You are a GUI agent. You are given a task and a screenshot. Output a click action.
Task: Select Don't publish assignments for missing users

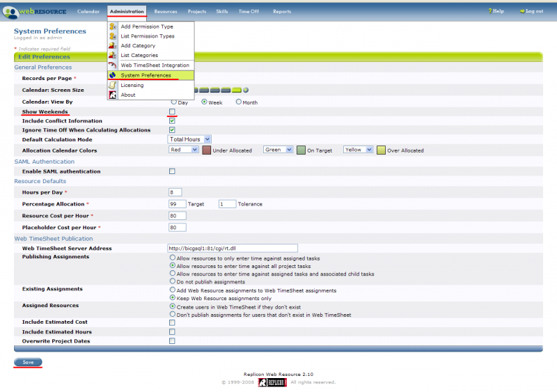(172, 314)
